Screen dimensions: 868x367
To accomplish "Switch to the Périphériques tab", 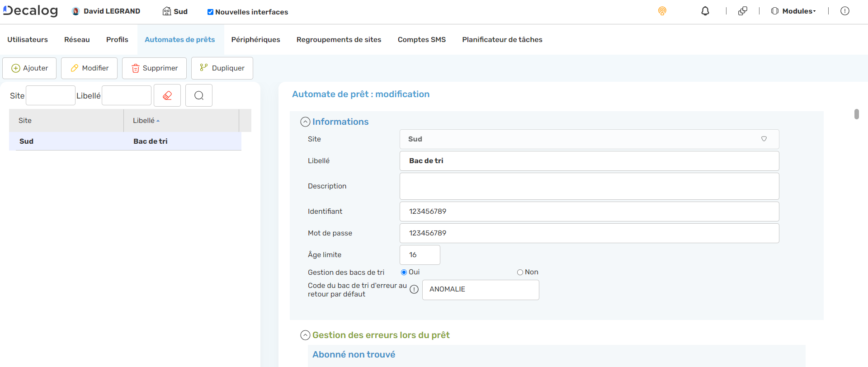I will (x=255, y=40).
